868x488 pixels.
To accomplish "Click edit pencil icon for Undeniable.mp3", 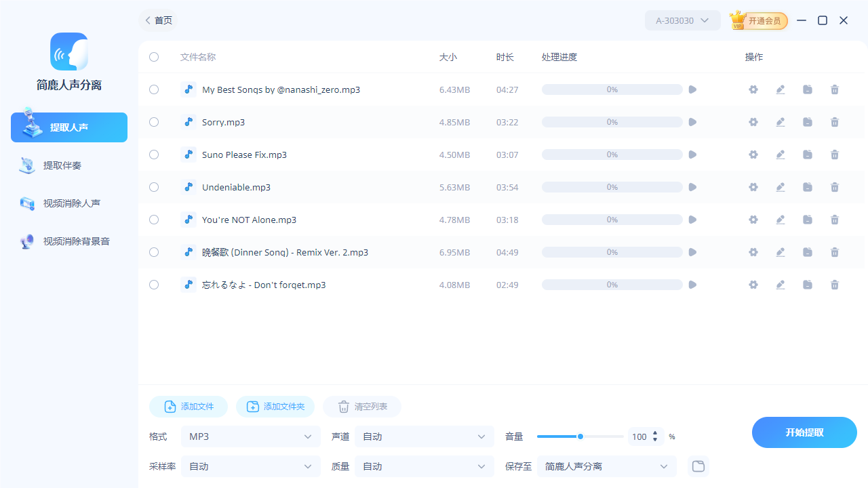I will click(x=781, y=187).
